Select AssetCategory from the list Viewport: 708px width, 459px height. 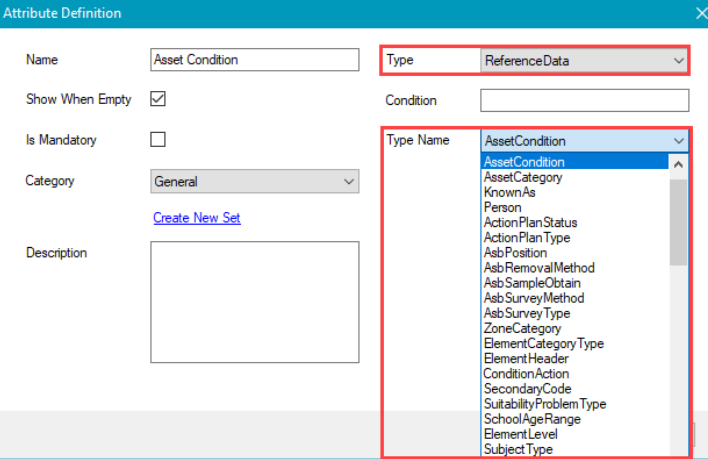(523, 177)
